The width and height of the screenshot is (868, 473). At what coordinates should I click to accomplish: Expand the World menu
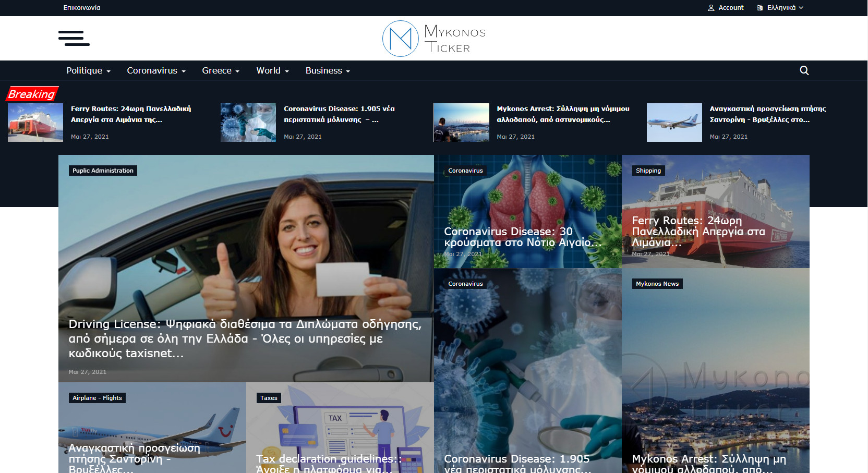click(272, 70)
